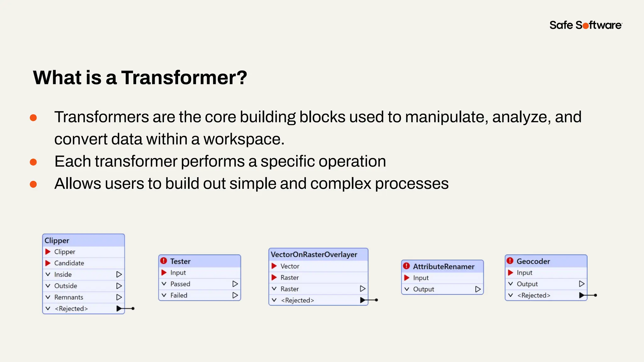Select the Clipper transformer title bar
The height and width of the screenshot is (362, 644).
[83, 240]
